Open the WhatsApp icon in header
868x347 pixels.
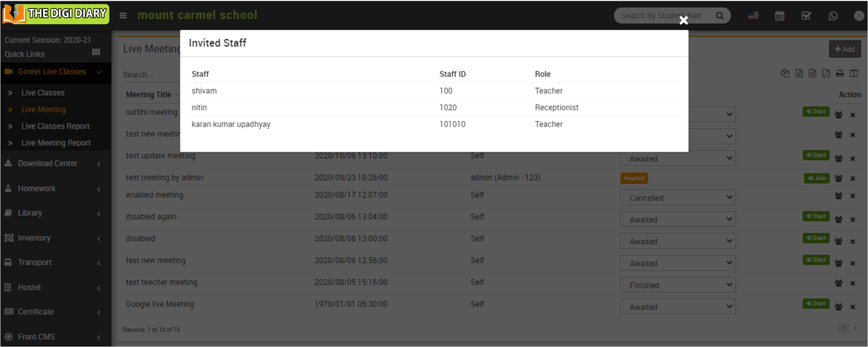tap(833, 16)
